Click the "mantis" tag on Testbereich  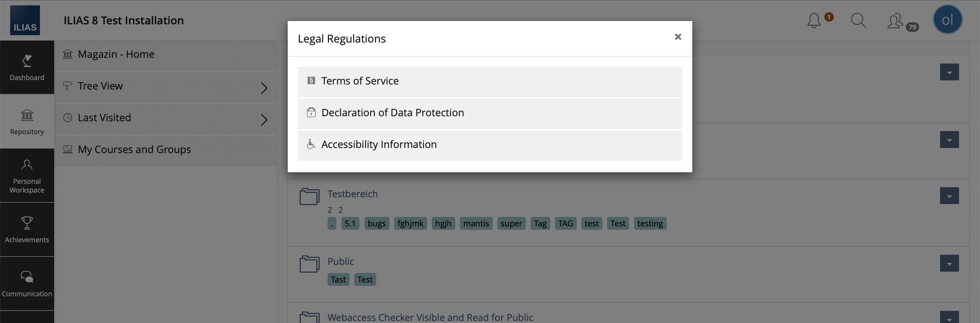[476, 223]
